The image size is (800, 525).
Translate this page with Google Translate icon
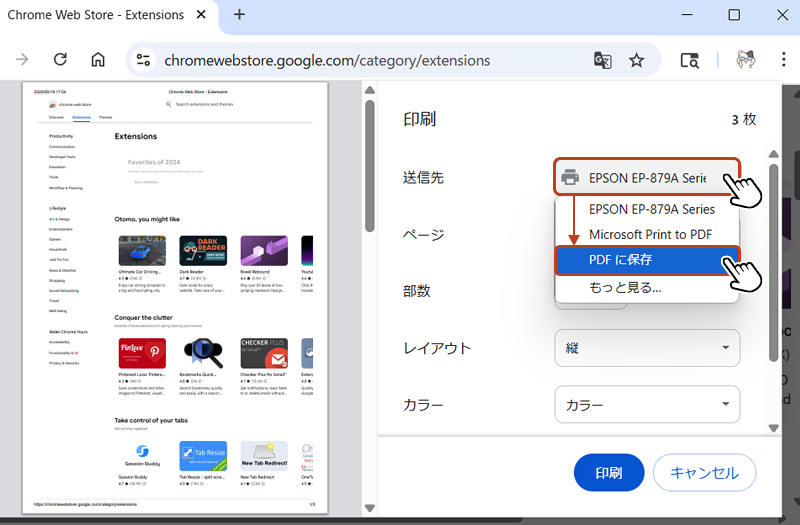coord(603,60)
